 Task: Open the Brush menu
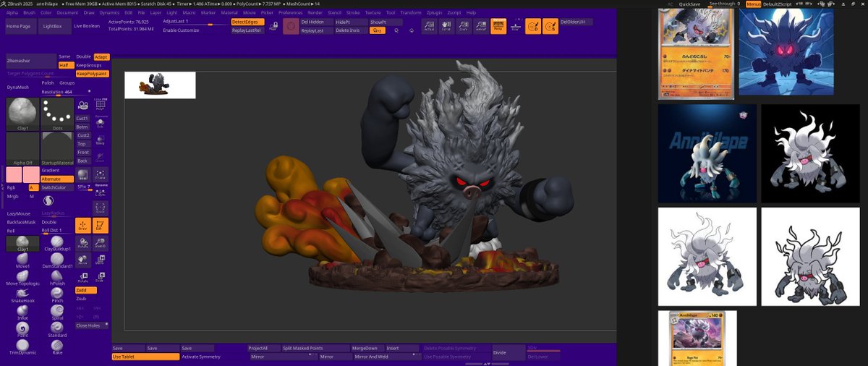coord(29,12)
